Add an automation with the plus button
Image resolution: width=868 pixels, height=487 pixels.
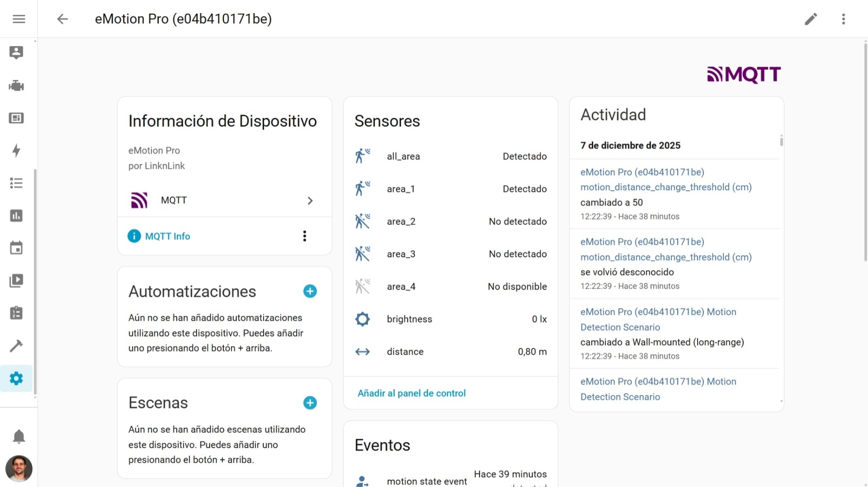pyautogui.click(x=310, y=291)
